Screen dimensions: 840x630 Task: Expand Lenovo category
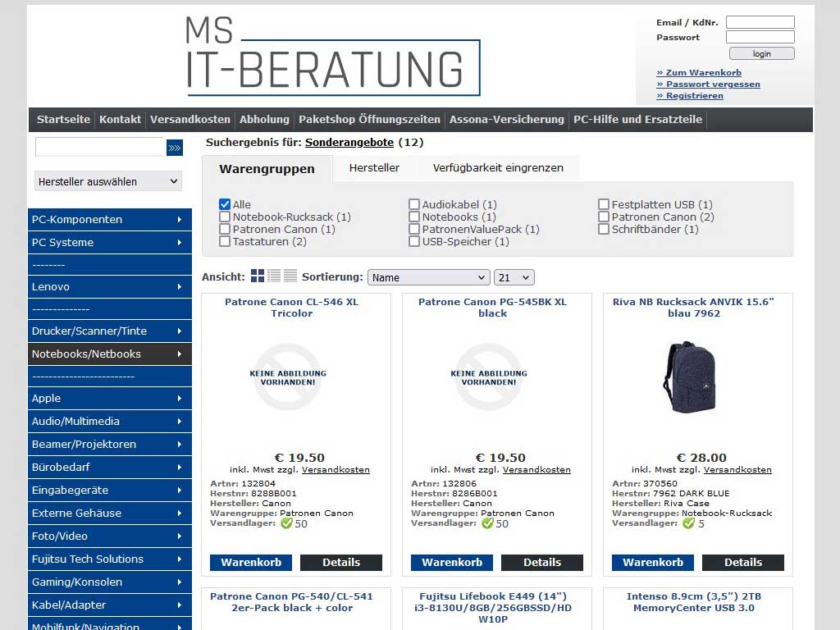(x=110, y=286)
